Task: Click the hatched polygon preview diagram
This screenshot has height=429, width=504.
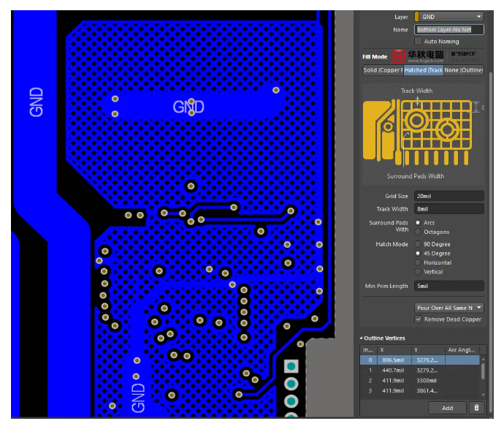Action: point(423,133)
